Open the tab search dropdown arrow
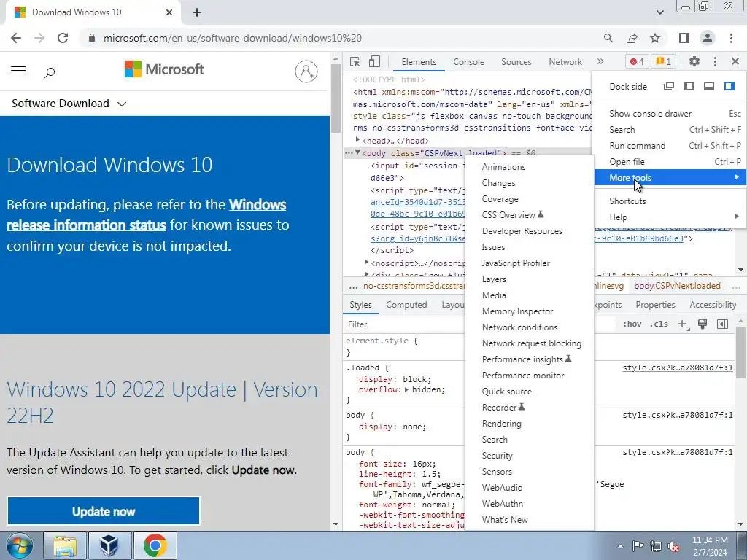 (x=659, y=12)
